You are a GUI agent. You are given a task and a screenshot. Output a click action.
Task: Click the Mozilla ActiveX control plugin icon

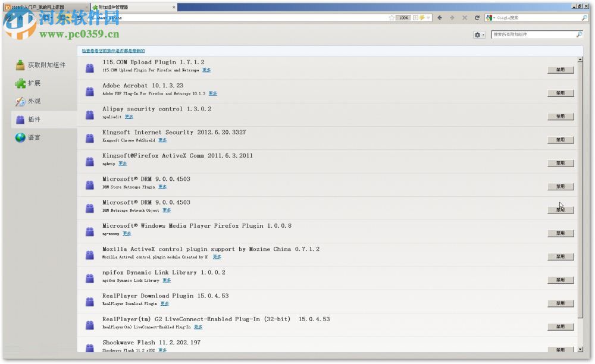point(90,255)
